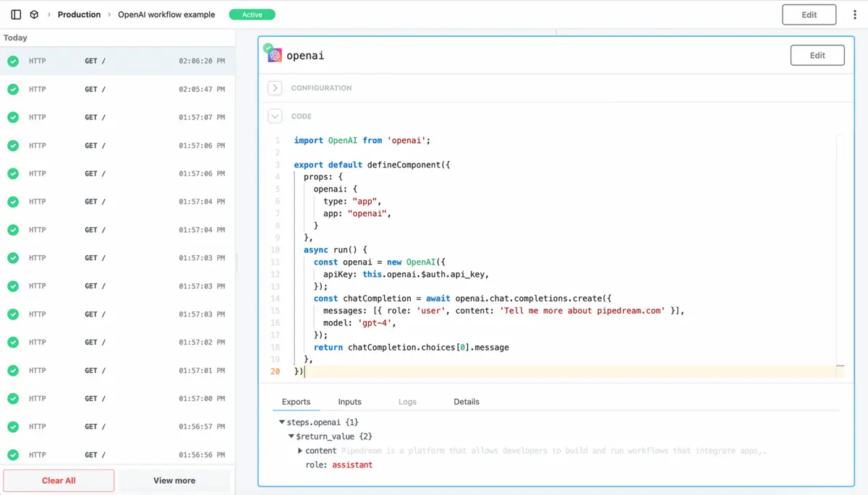Switch to the Logs tab
The image size is (868, 495).
[407, 402]
